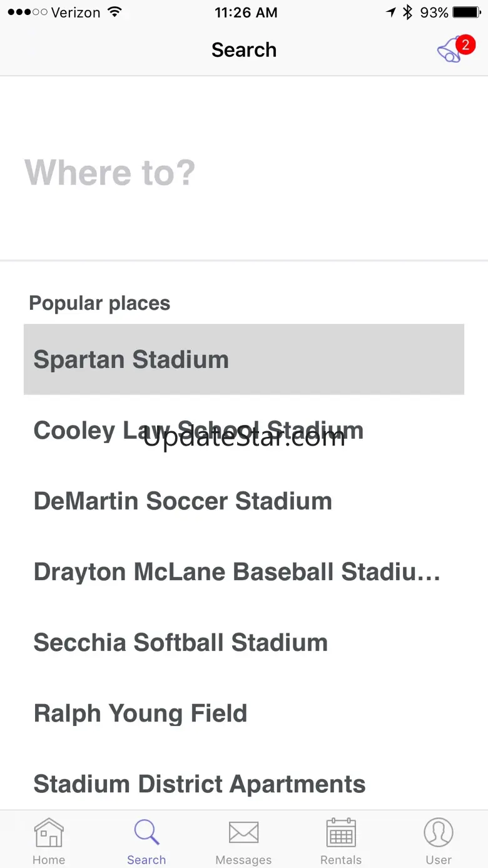Tap the Home house icon
This screenshot has height=868, width=488.
[49, 833]
